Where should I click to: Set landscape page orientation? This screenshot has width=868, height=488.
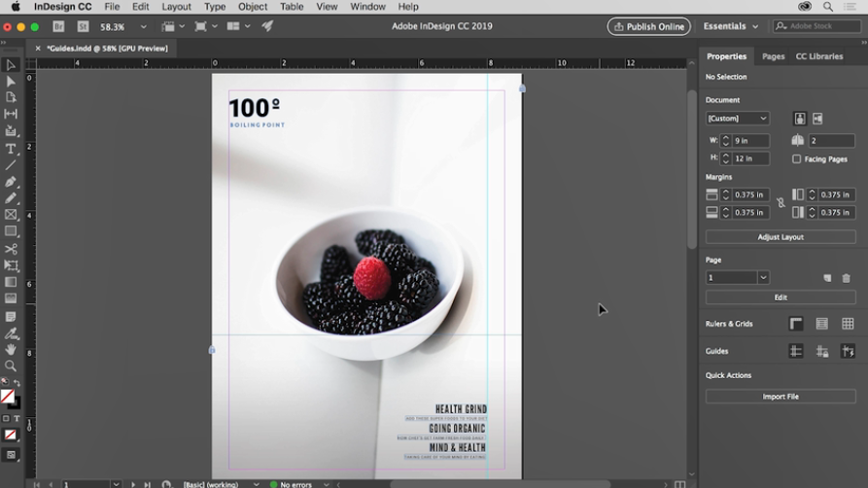pos(817,119)
